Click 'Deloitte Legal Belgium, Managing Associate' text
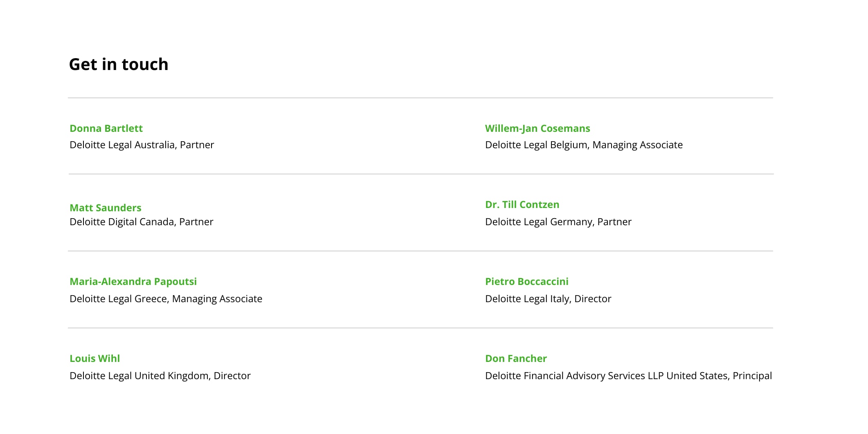The width and height of the screenshot is (868, 434). (583, 145)
